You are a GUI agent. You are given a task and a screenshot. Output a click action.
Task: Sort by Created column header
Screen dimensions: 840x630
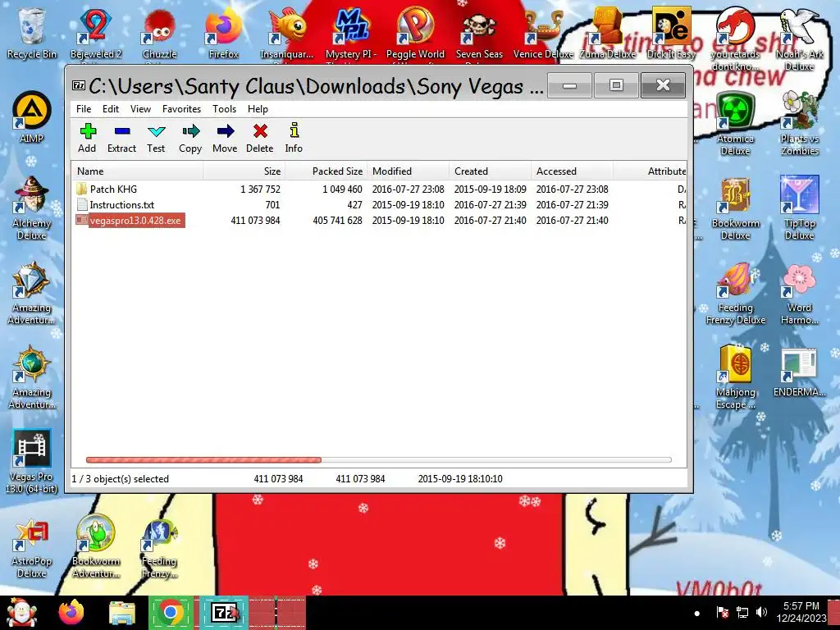pyautogui.click(x=490, y=171)
